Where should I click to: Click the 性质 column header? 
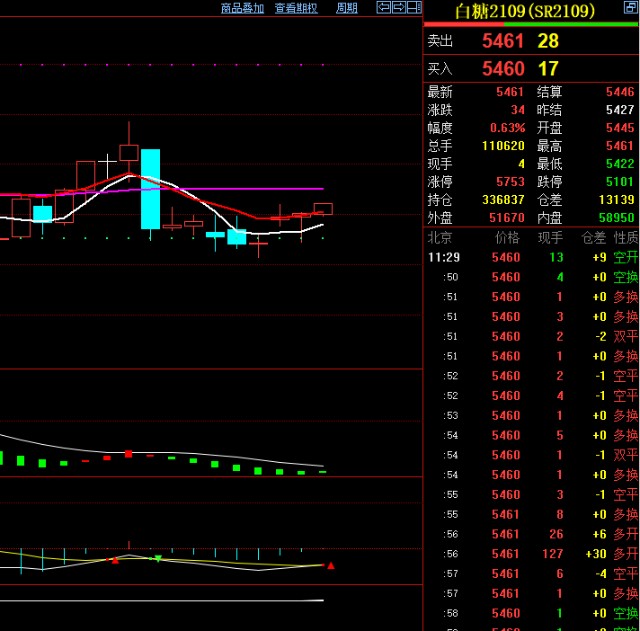click(626, 238)
